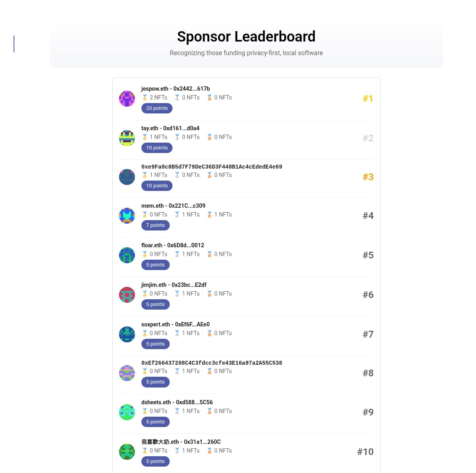Click the gold medal icon for jespow.eth
The height and width of the screenshot is (473, 476).
(145, 97)
